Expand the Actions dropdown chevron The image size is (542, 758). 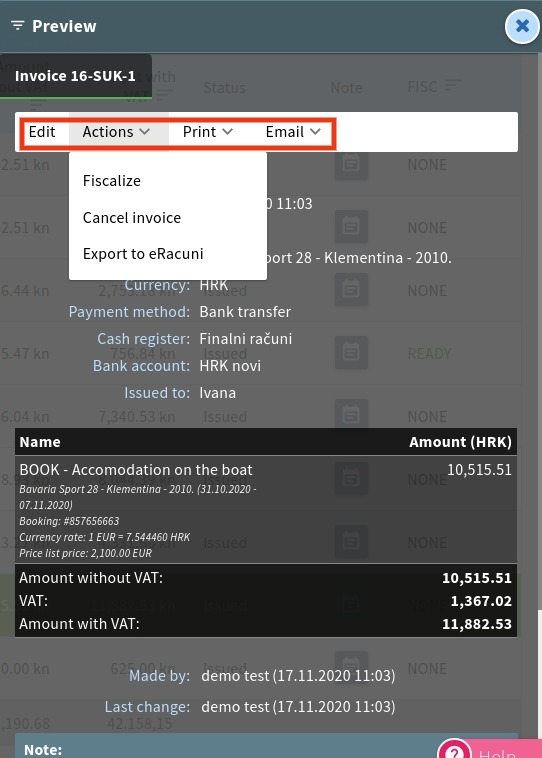pos(145,131)
